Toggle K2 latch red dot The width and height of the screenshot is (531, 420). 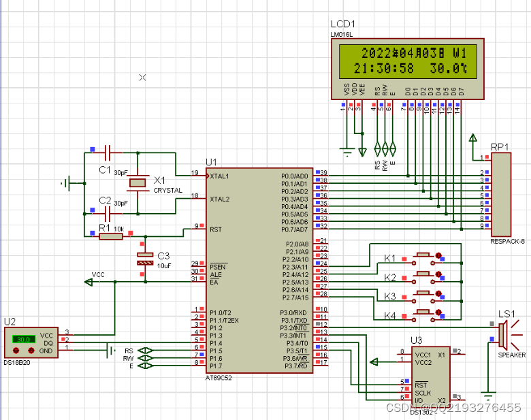tap(438, 274)
